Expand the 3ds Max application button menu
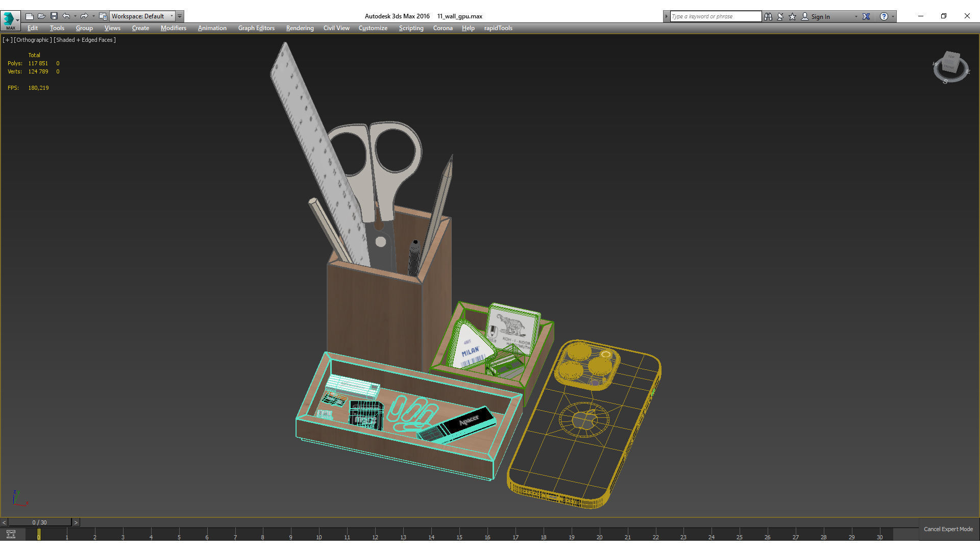 click(x=10, y=20)
